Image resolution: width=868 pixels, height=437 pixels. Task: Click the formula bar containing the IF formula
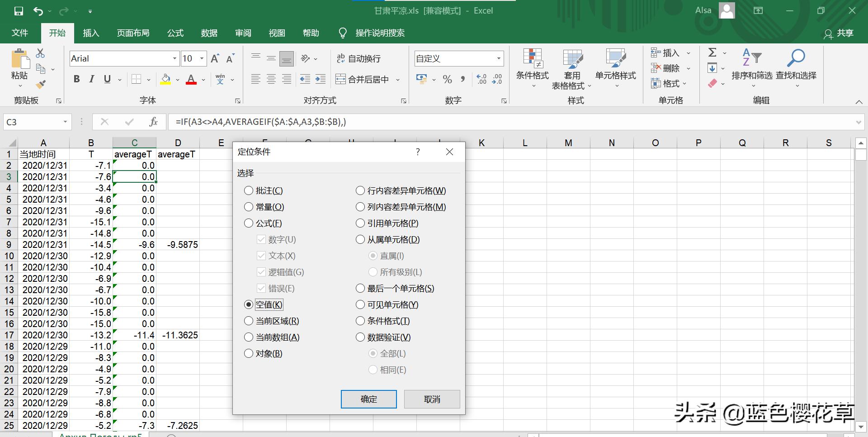coord(316,122)
